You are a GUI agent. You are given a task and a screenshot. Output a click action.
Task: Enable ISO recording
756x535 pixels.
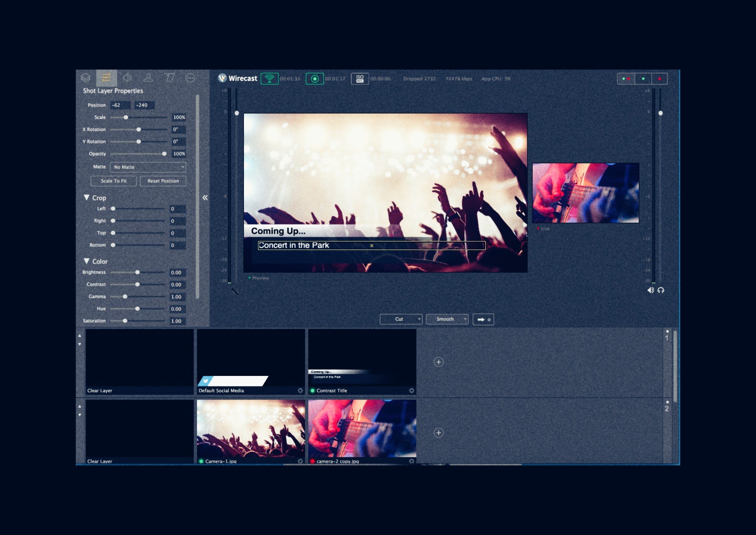pyautogui.click(x=359, y=78)
